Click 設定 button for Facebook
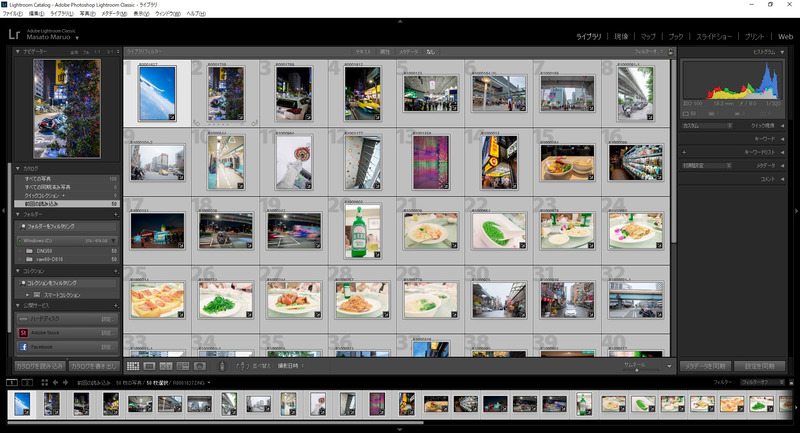 coord(106,347)
